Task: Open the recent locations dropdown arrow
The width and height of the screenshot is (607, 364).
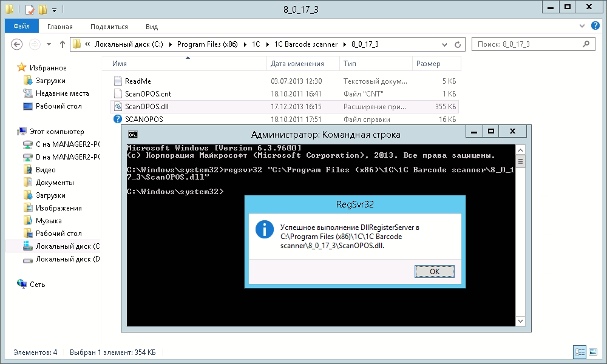Action: click(x=49, y=44)
